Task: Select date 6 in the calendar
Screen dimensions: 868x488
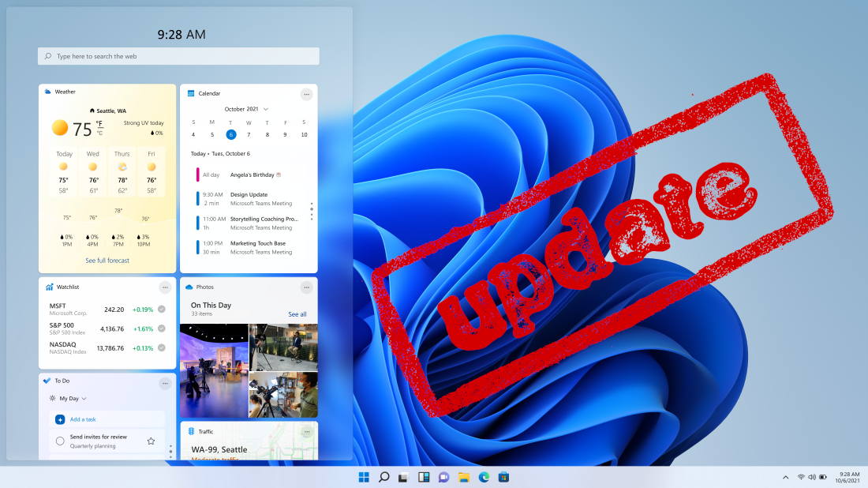Action: pos(231,134)
